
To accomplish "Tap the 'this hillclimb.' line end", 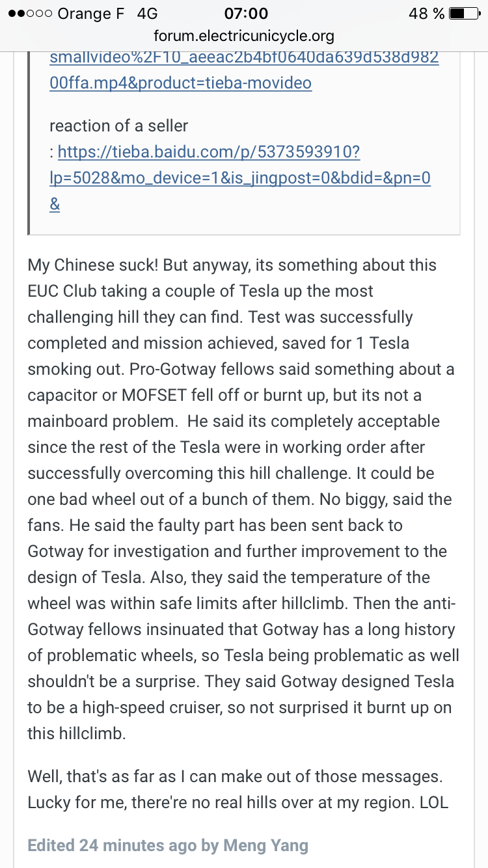I will 76,733.
